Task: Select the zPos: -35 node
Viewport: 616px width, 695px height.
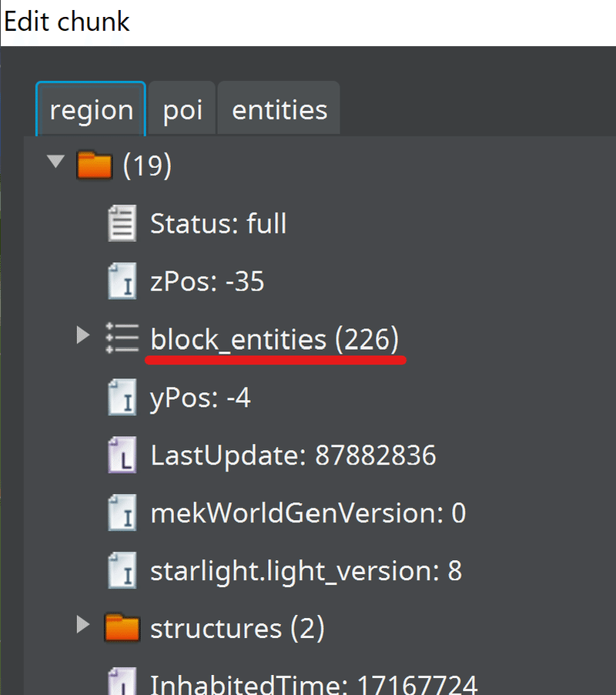Action: (206, 280)
